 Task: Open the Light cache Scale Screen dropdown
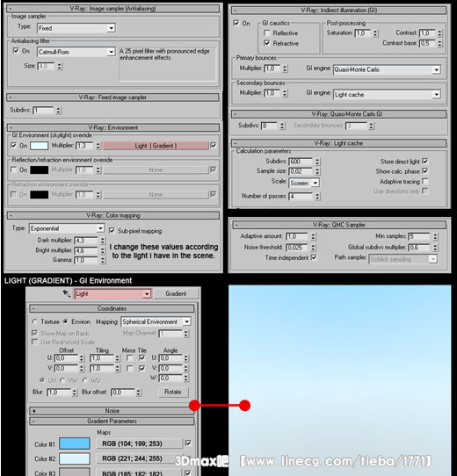coord(316,183)
